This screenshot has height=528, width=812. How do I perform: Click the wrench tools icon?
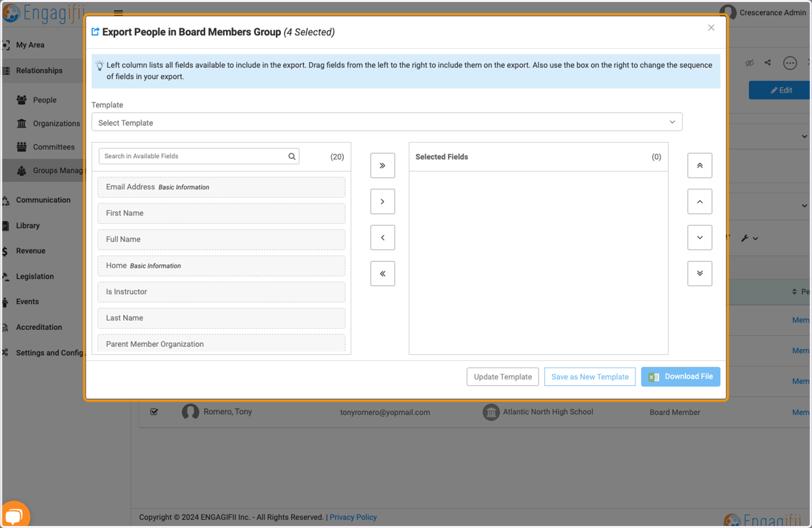(x=745, y=238)
